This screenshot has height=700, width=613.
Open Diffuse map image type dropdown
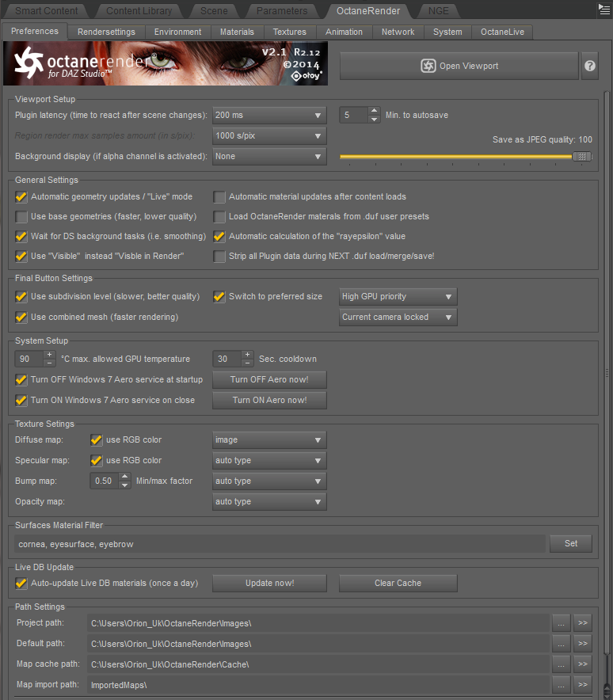pyautogui.click(x=269, y=439)
